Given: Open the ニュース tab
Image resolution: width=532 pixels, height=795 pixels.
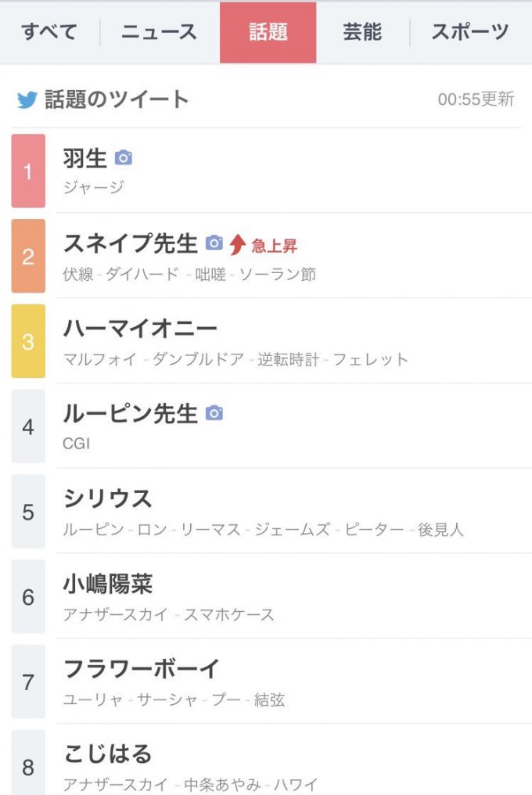Looking at the screenshot, I should tap(159, 32).
